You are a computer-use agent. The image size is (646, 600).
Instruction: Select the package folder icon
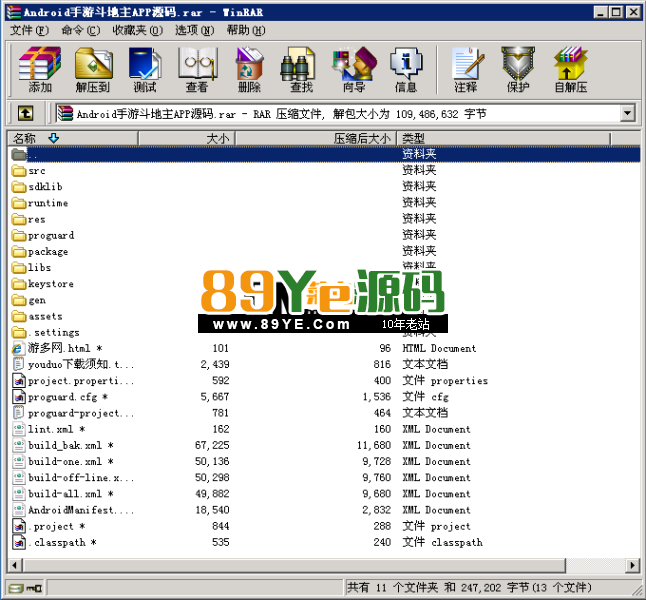pos(19,251)
